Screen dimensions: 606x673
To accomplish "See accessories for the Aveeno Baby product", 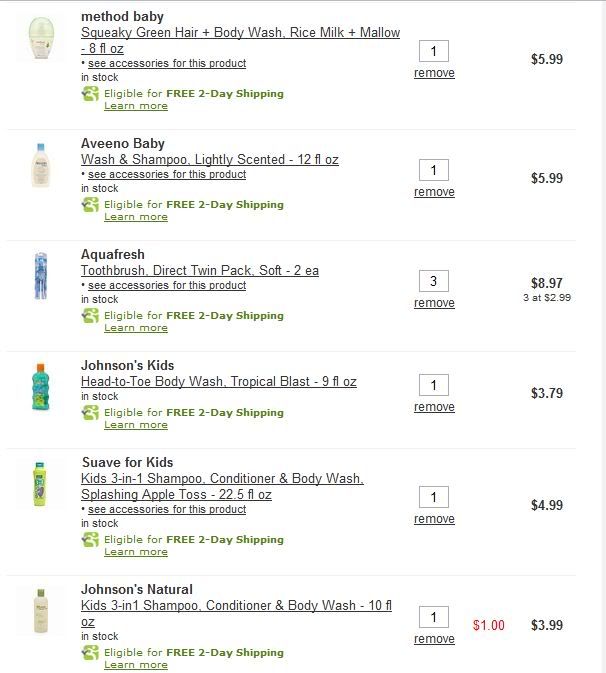I will click(167, 174).
